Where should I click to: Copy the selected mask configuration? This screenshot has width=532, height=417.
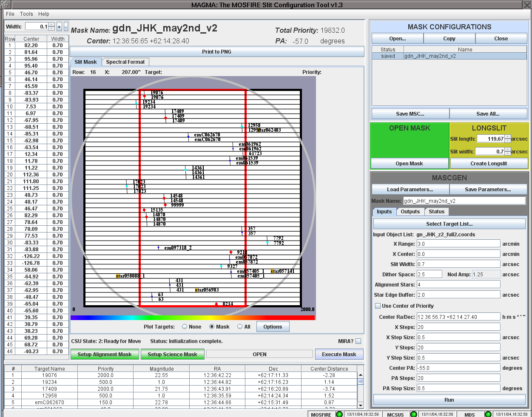[x=449, y=39]
